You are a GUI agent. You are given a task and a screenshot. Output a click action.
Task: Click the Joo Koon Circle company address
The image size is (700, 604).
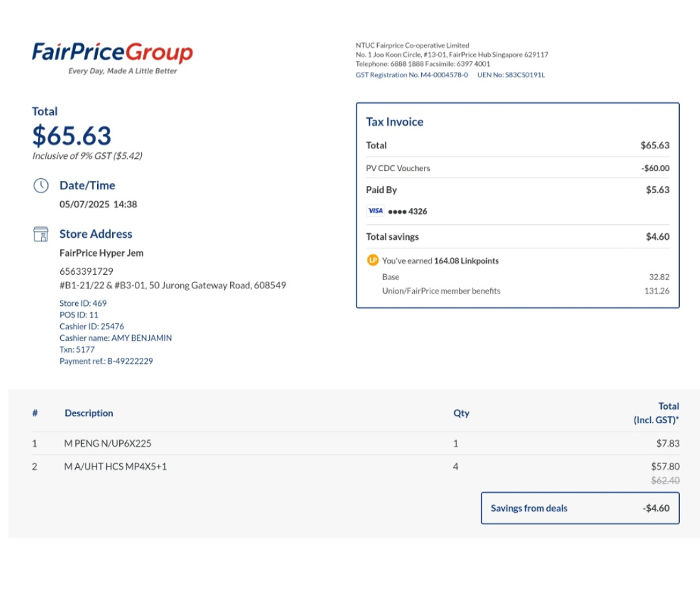click(452, 54)
